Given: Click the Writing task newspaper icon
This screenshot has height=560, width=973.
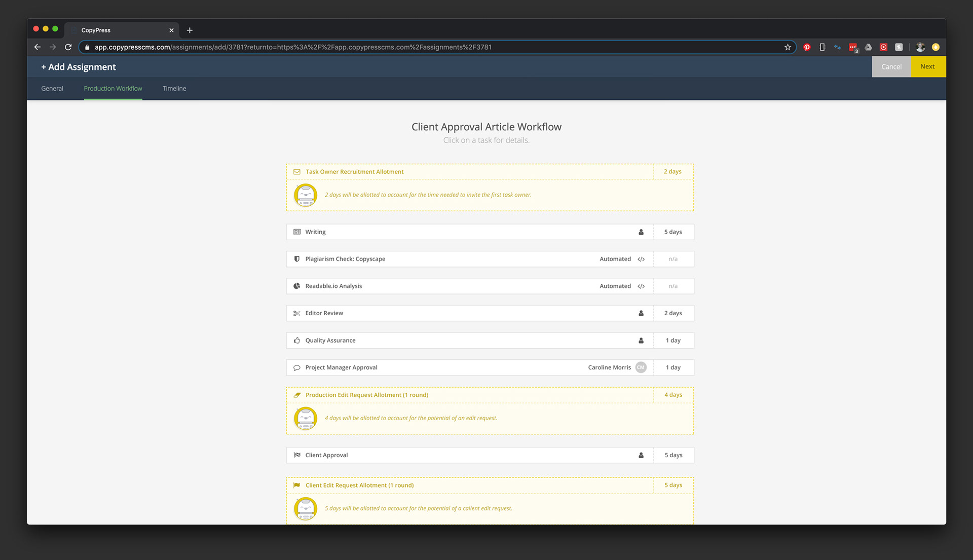Looking at the screenshot, I should click(297, 232).
